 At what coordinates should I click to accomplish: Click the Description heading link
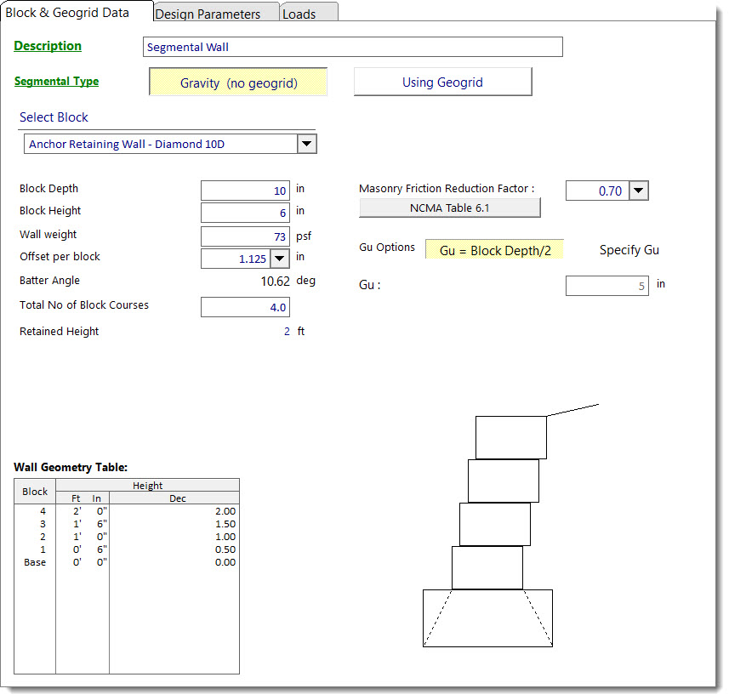pos(48,46)
